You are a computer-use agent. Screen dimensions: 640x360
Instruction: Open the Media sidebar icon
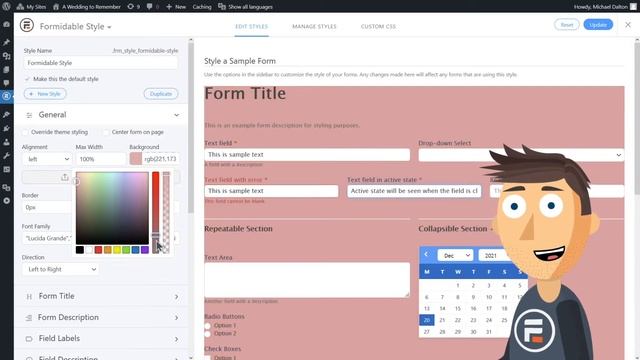click(x=7, y=56)
